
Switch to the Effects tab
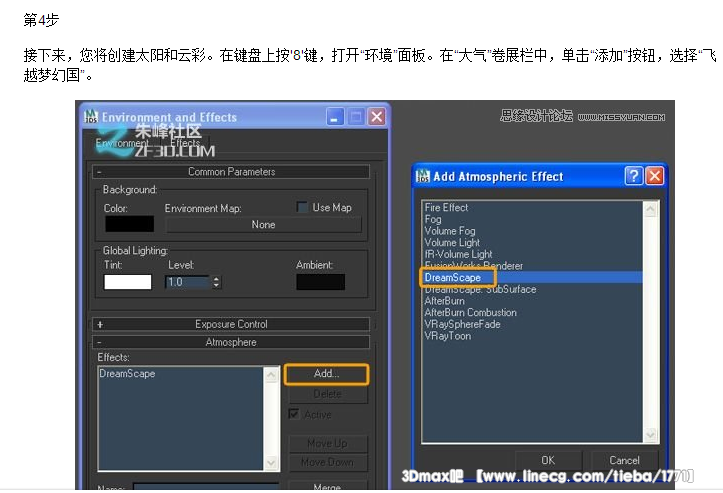click(186, 144)
